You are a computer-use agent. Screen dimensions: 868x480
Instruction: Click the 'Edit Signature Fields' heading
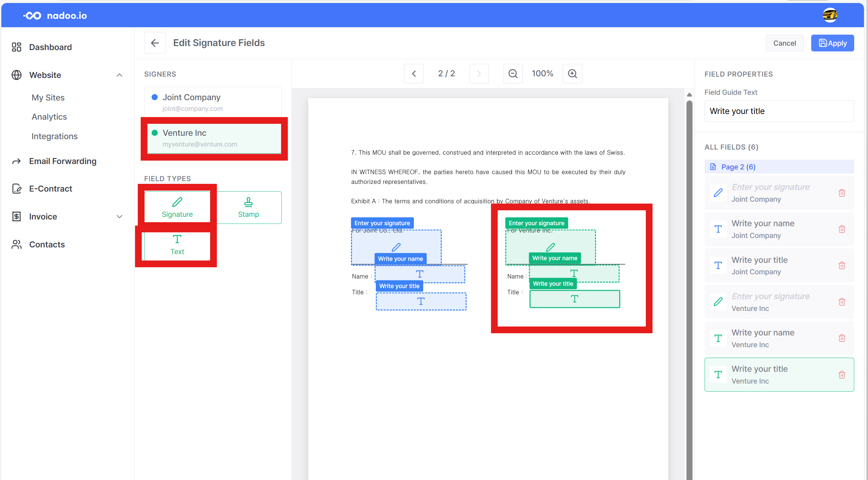[x=219, y=43]
